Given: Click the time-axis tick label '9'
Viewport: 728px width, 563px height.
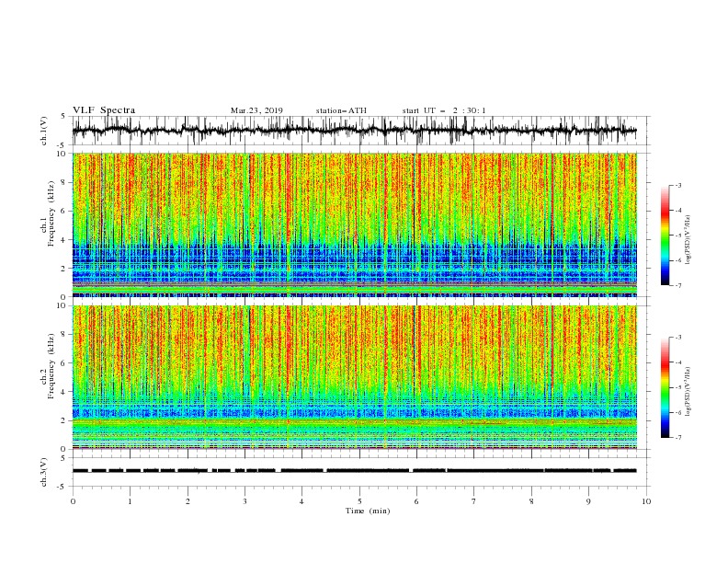Looking at the screenshot, I should [588, 501].
